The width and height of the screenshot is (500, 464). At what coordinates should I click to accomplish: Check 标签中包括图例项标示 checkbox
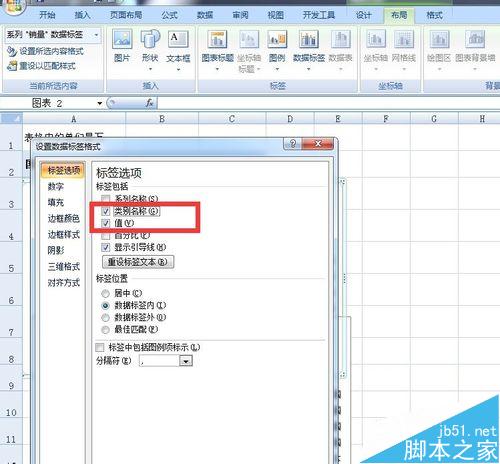click(x=100, y=347)
